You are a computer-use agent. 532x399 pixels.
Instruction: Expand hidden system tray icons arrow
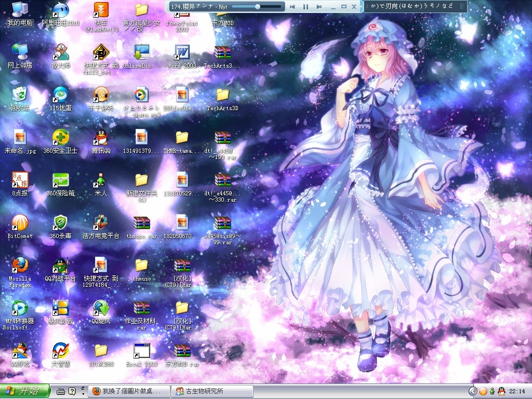coord(473,391)
